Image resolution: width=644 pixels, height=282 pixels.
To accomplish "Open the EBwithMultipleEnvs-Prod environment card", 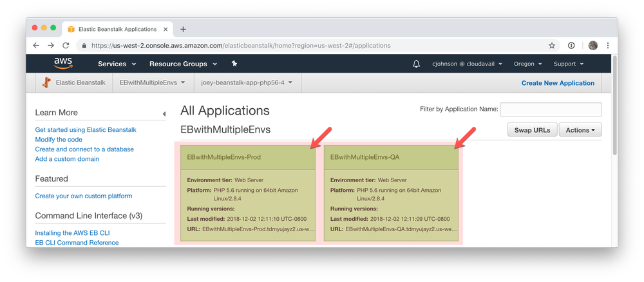I will click(x=248, y=193).
